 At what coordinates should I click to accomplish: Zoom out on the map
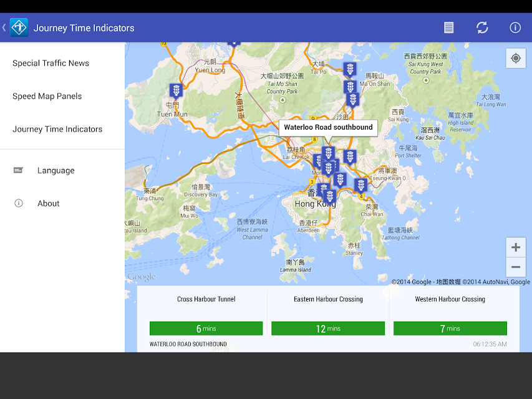click(515, 267)
